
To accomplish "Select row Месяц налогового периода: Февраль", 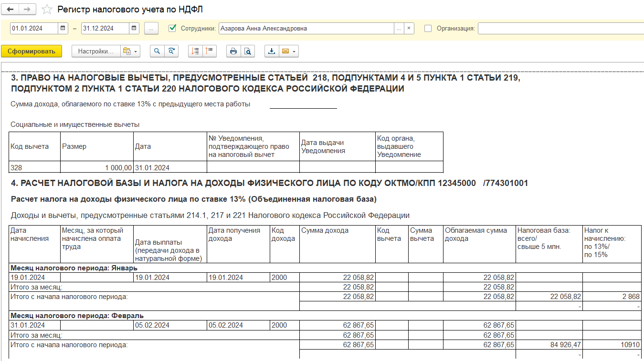I will point(325,315).
